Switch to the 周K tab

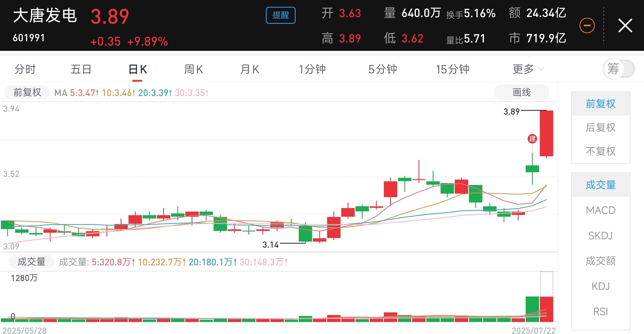pyautogui.click(x=194, y=69)
